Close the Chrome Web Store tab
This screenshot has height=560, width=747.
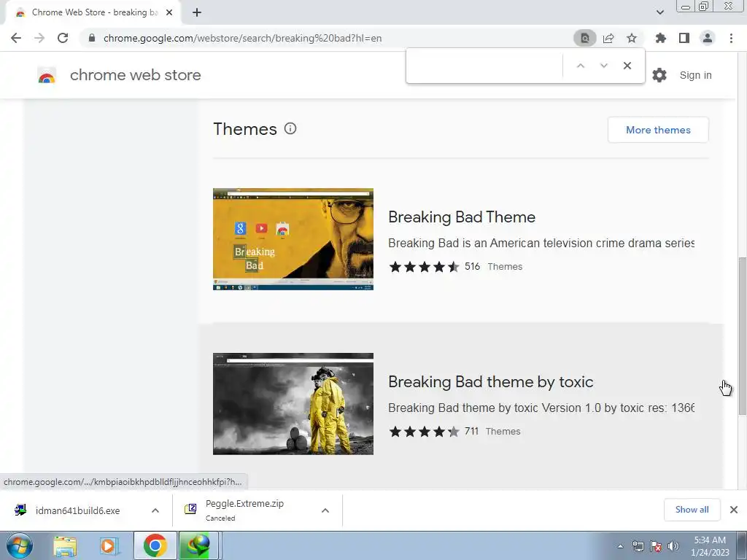(169, 12)
